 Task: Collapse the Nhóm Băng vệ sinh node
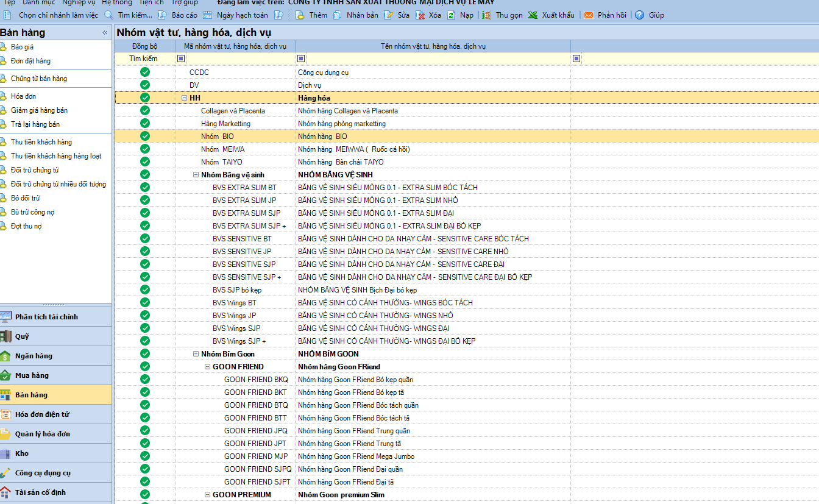tap(196, 175)
